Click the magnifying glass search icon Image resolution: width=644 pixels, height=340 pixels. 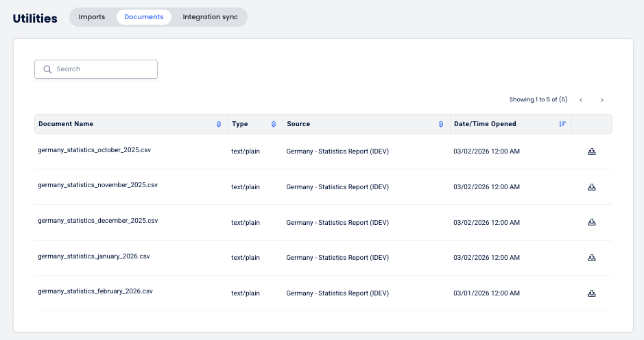47,69
